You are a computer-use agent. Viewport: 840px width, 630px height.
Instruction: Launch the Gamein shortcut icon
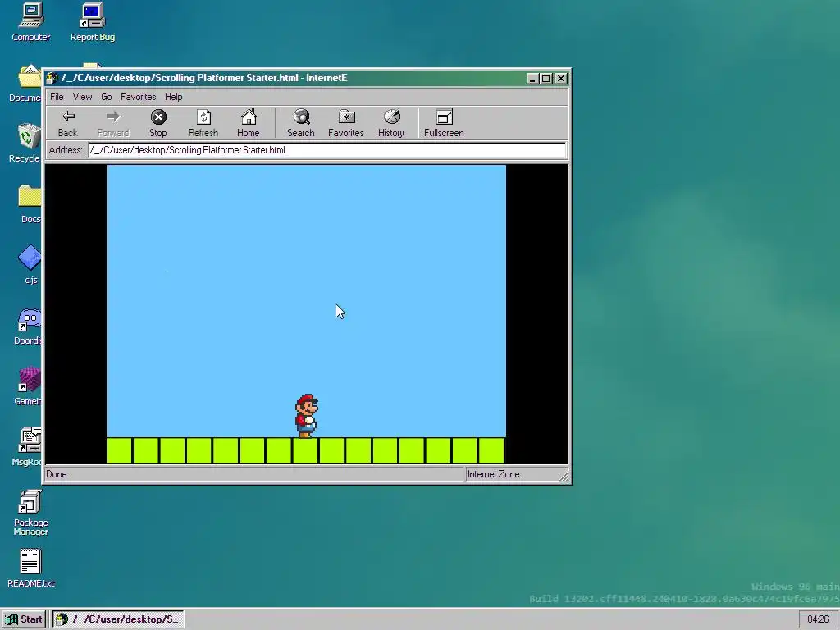tap(29, 386)
